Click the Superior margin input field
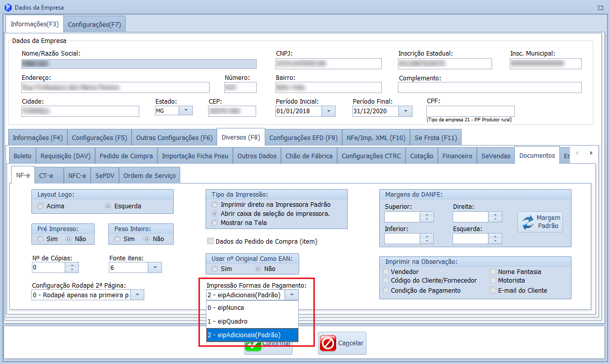 [x=402, y=217]
